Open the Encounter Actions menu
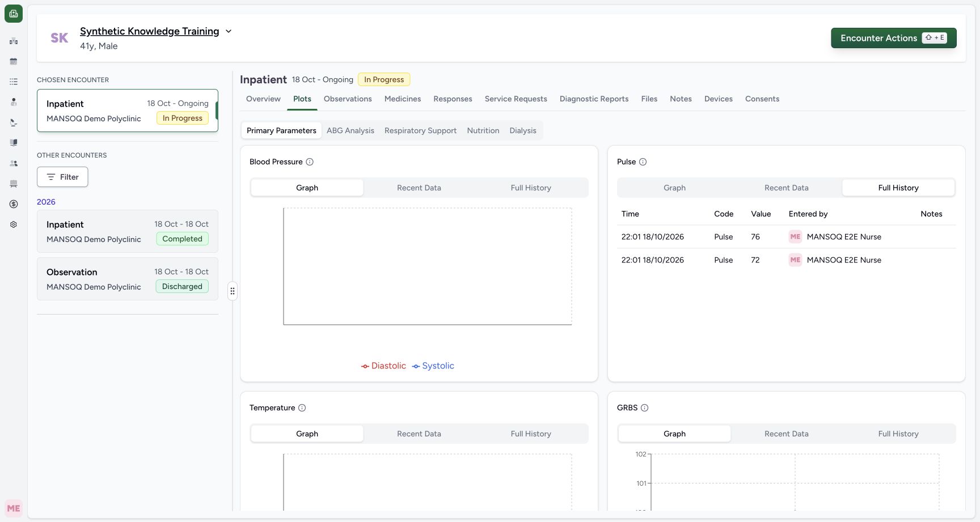Screen dimensions: 980x522 (x=893, y=38)
